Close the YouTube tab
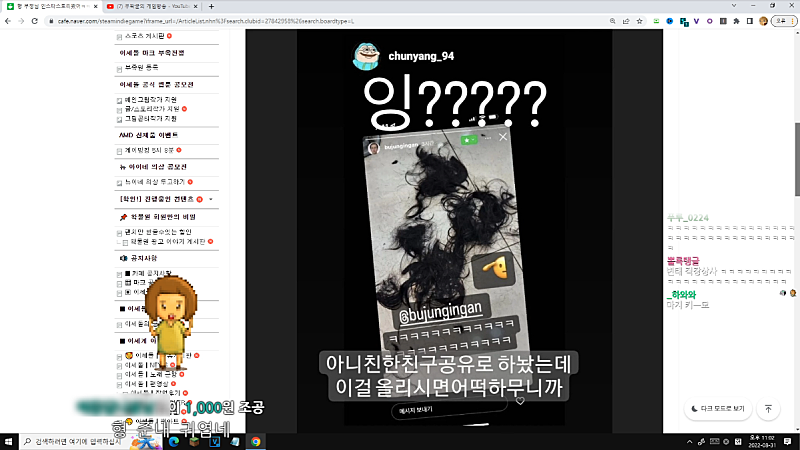Screen dimensions: 800x450 [195, 7]
